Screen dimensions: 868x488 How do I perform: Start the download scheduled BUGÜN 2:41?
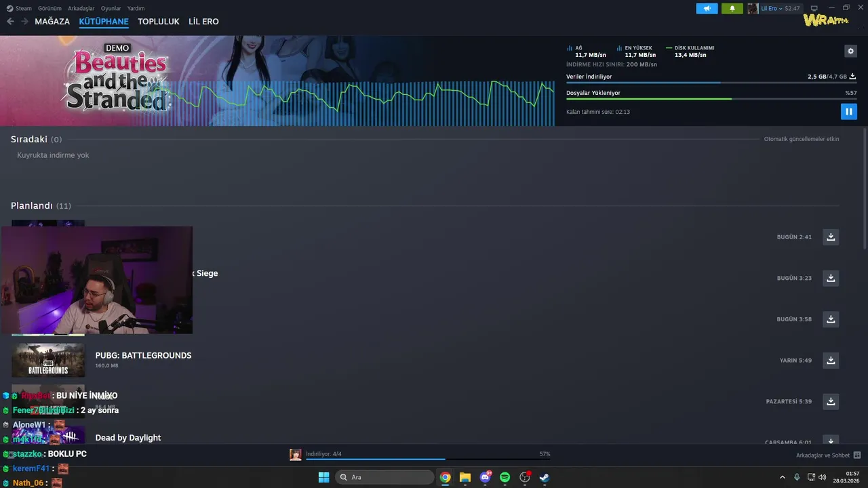coord(831,237)
